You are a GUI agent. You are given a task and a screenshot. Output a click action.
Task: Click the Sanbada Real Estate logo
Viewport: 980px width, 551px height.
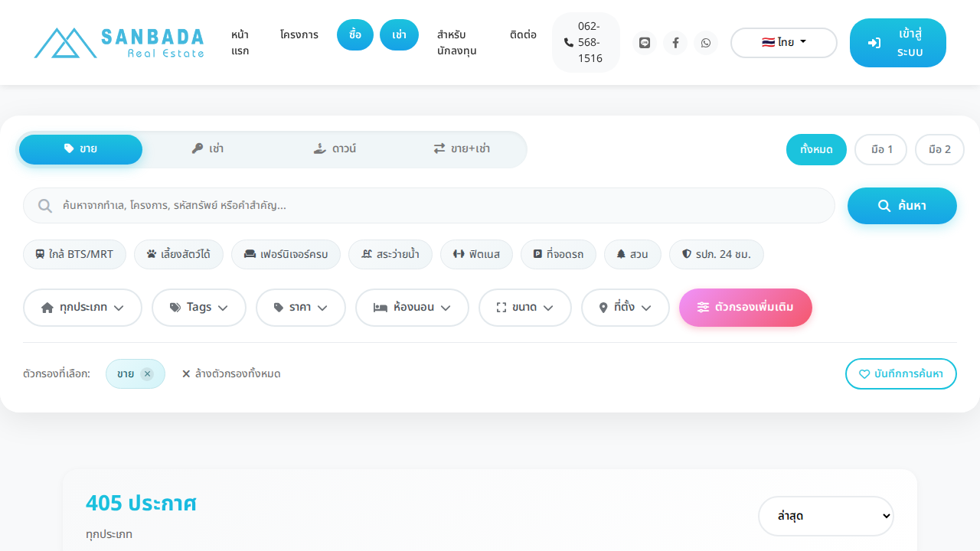(x=119, y=43)
